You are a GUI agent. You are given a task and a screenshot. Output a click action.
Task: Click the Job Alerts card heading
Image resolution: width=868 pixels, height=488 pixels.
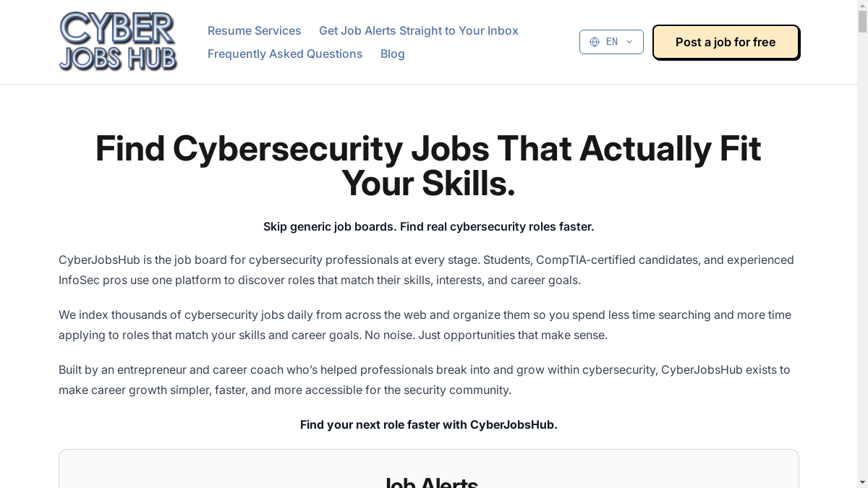point(428,481)
